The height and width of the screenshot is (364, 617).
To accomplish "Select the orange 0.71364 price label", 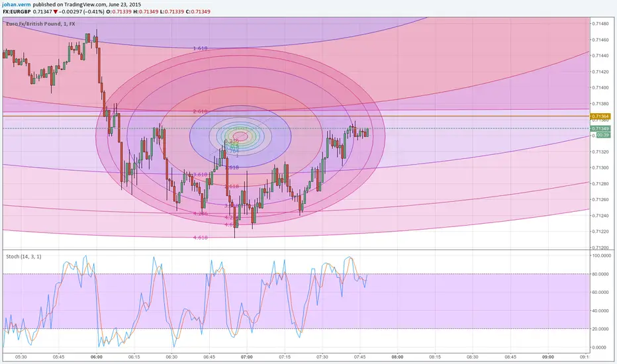I will [x=600, y=116].
